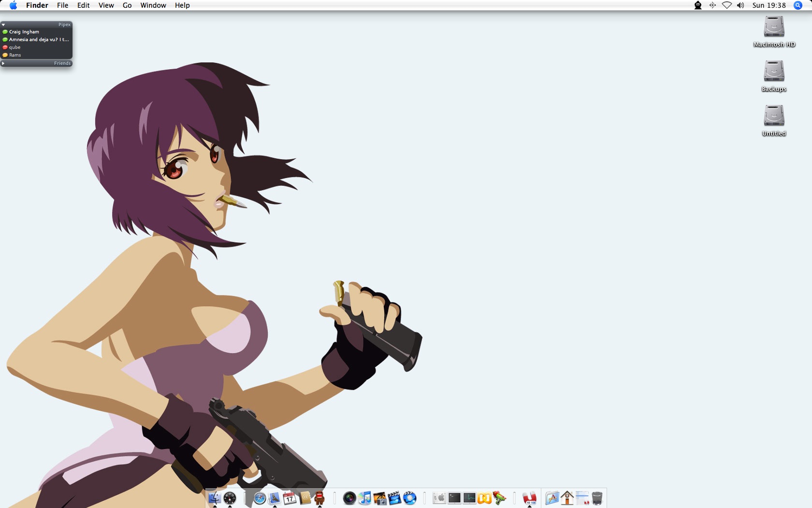Select contact qube in list

click(36, 47)
